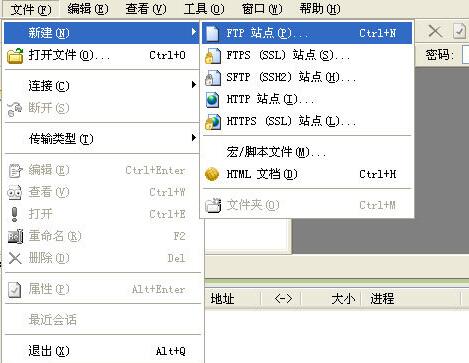Click the 删除 X icon in menu

point(15,258)
